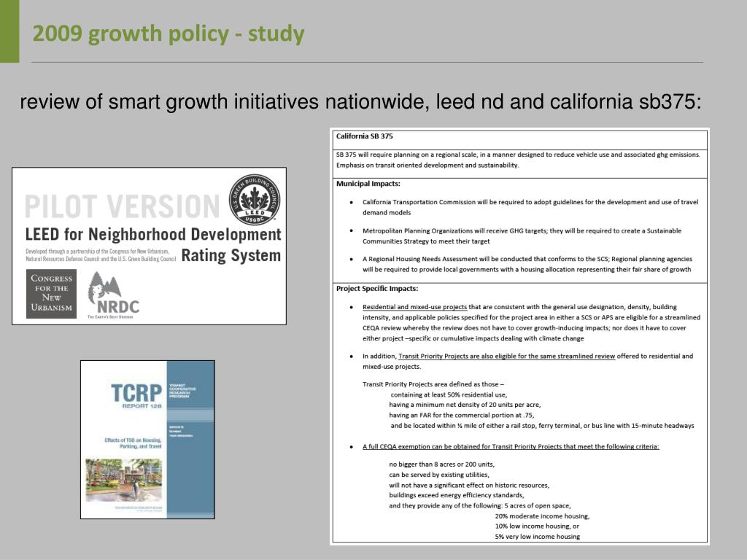Click 'LEED for Neighborhood Development' text
This screenshot has height=560, width=747.
[x=153, y=235]
